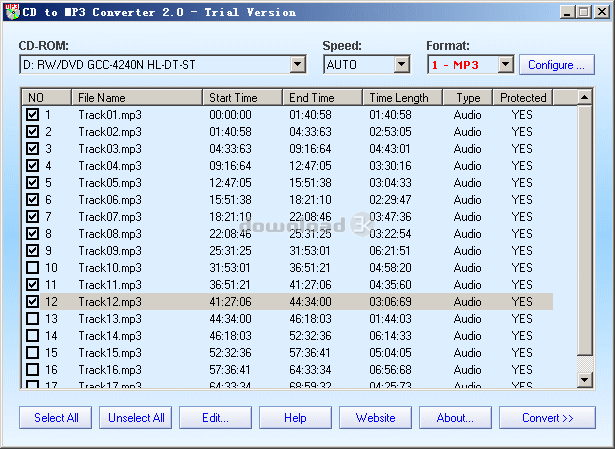Toggle checkbox for track 9

click(x=33, y=251)
